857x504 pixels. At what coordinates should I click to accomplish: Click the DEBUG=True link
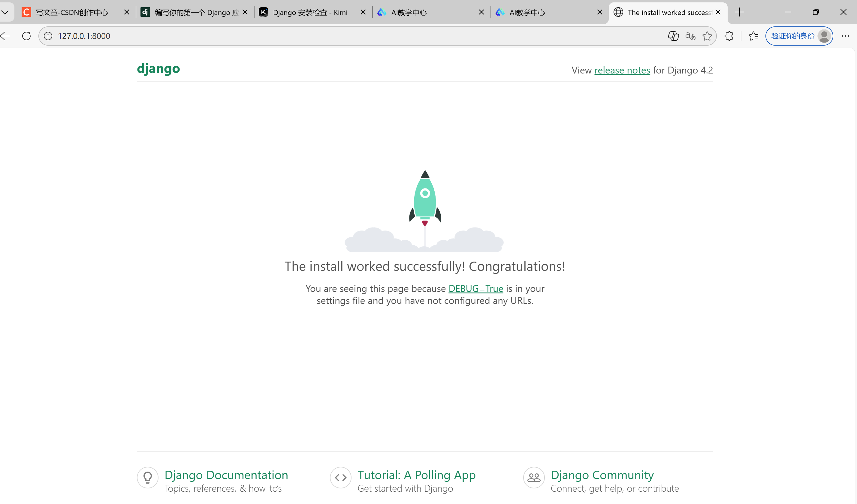pos(475,289)
